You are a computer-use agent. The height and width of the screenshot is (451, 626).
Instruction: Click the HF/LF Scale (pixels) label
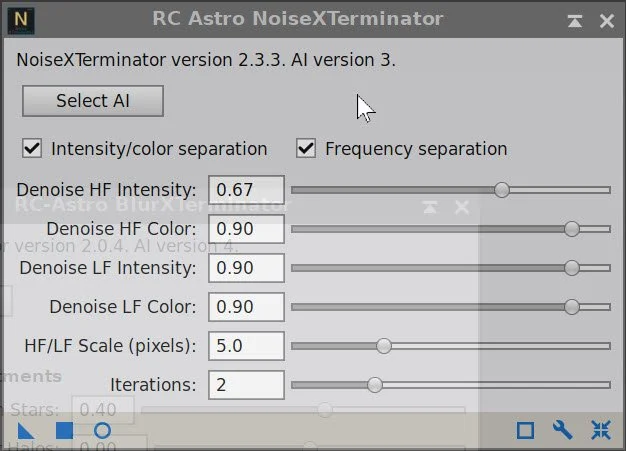(x=110, y=346)
